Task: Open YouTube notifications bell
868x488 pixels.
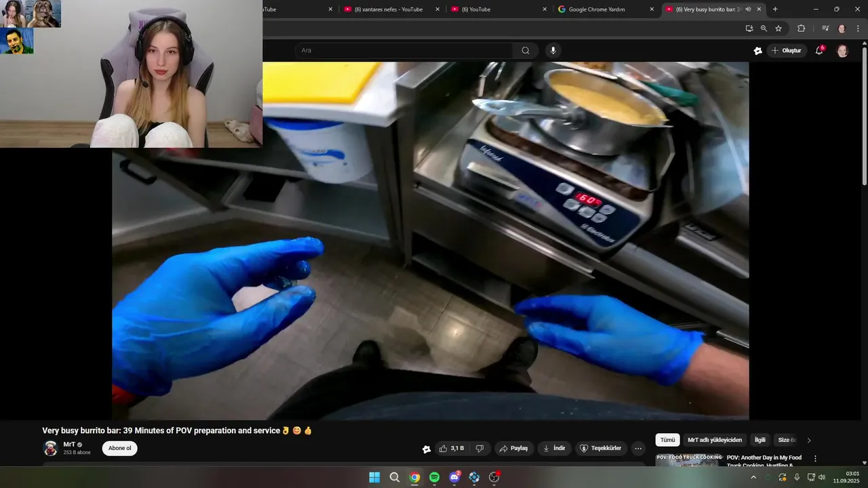Action: (x=819, y=50)
